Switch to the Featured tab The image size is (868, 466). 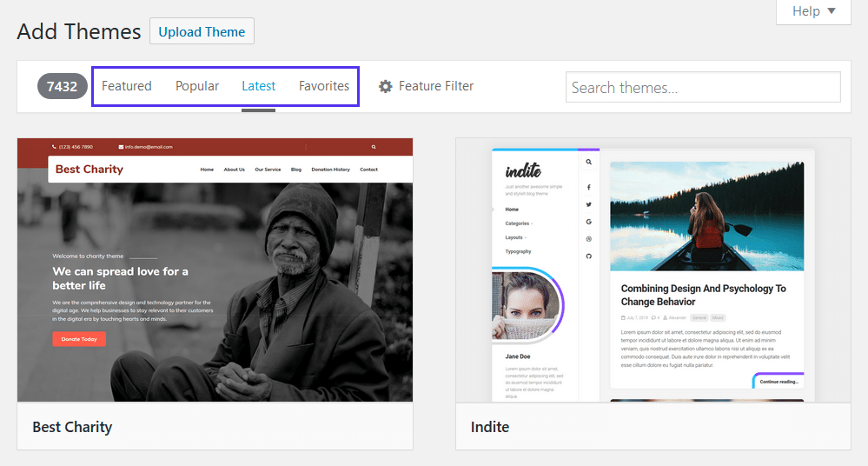pos(127,86)
